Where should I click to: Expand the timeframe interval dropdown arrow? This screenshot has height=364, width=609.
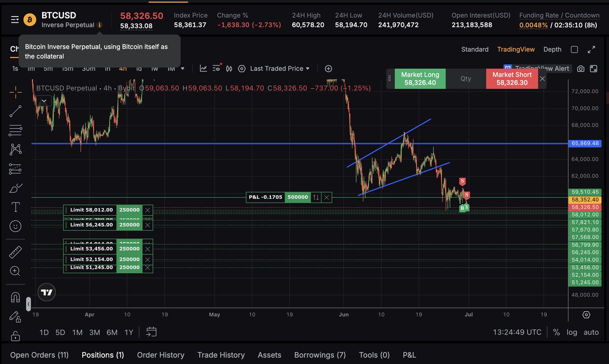click(x=183, y=68)
